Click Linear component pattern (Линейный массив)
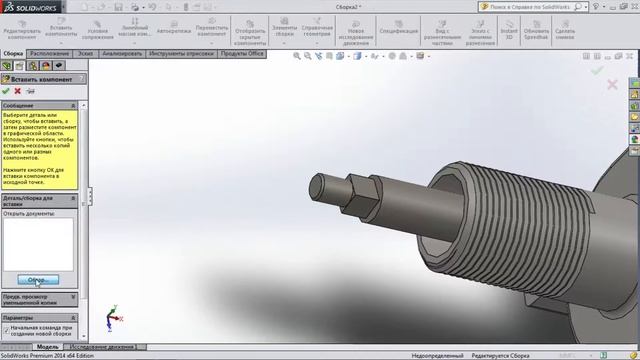 [x=135, y=28]
